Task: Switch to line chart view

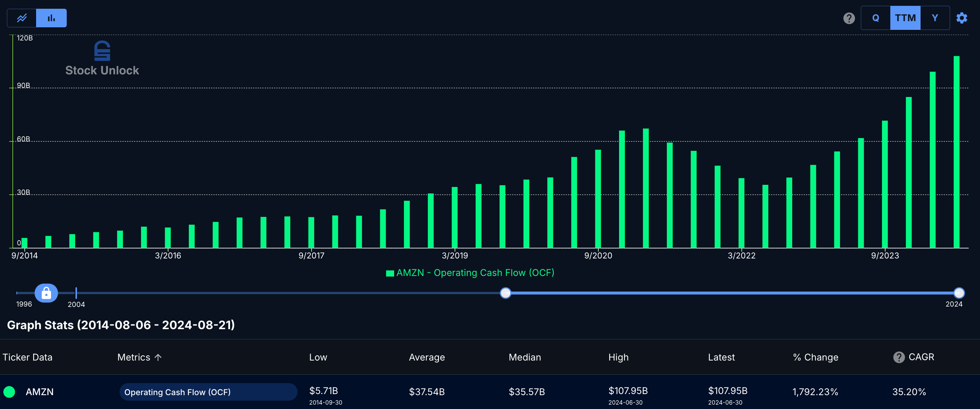Action: 22,18
